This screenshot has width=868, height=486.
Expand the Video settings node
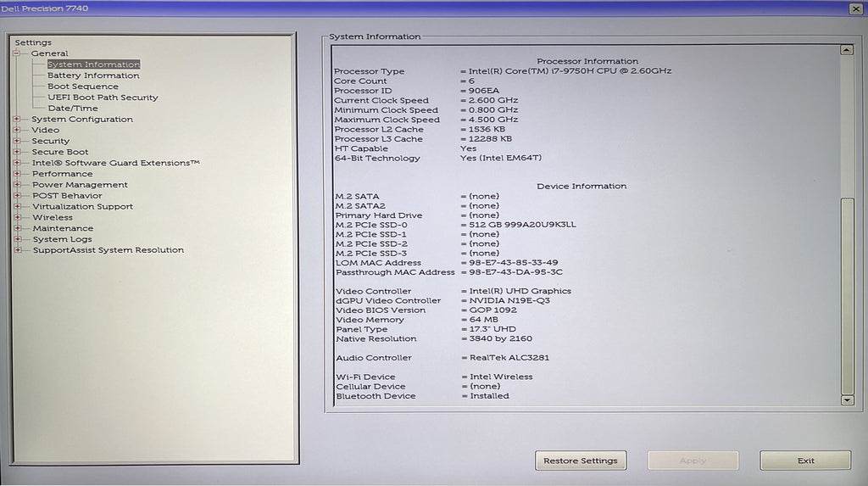click(17, 130)
